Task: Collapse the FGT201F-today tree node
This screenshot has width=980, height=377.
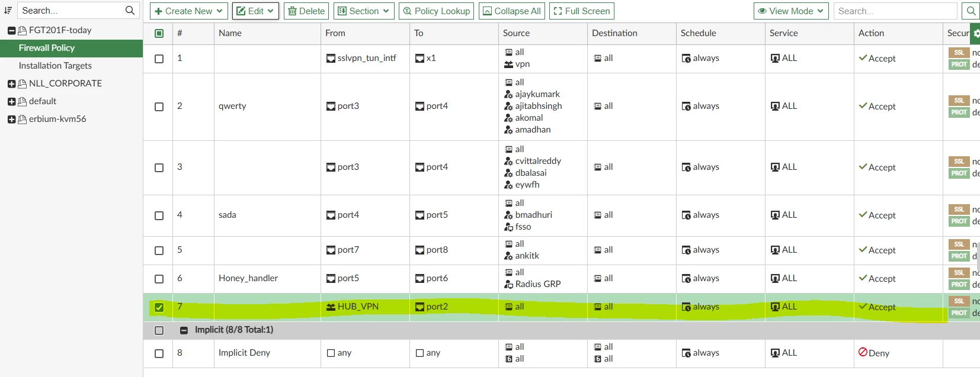Action: [11, 30]
